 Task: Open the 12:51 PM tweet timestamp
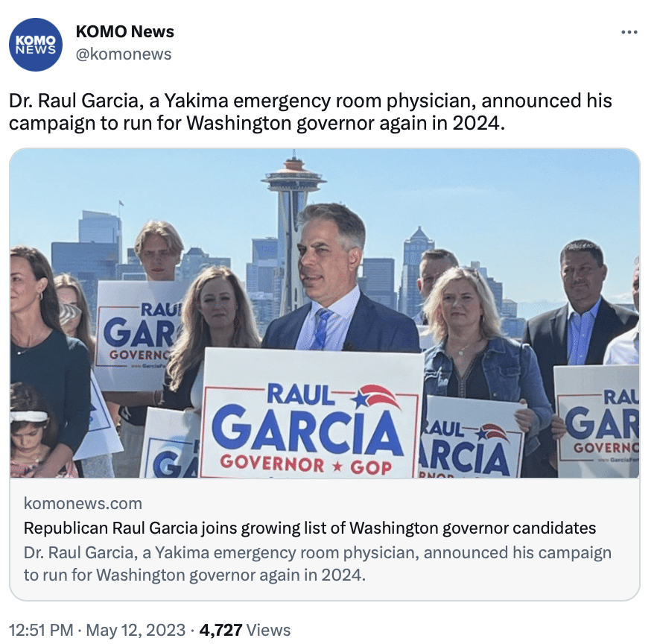pos(41,630)
